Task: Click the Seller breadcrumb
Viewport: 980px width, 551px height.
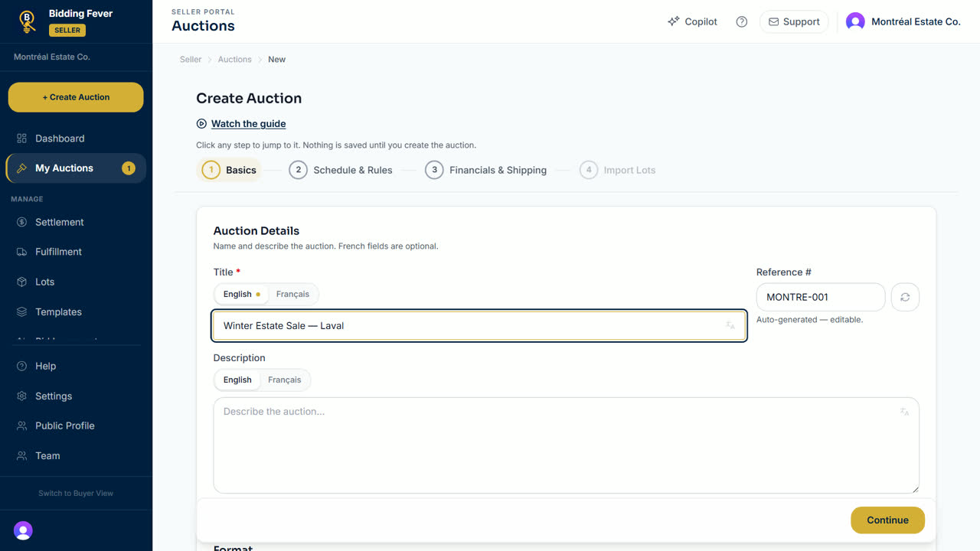Action: (191, 59)
